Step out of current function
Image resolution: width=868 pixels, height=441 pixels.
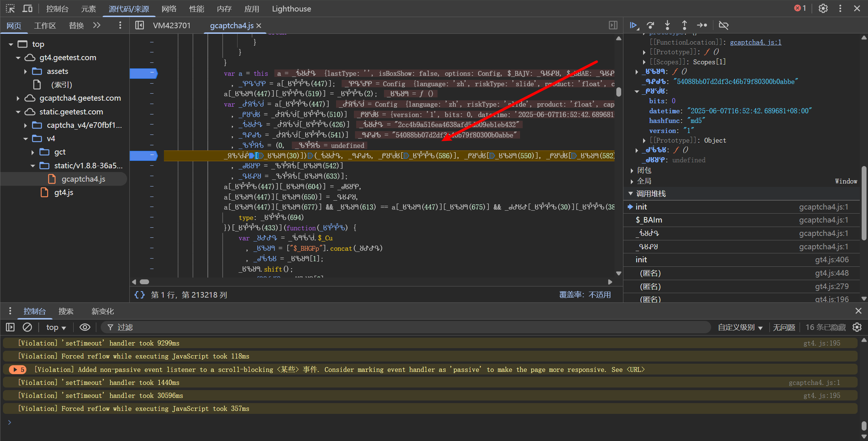click(684, 25)
